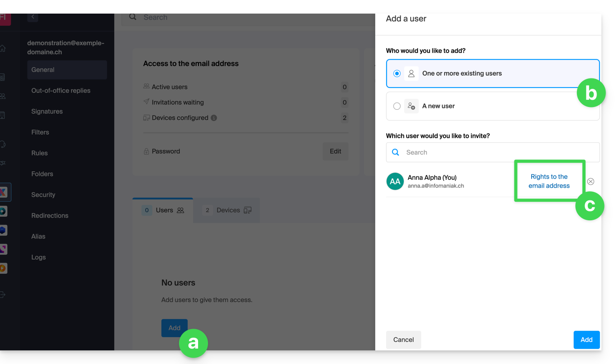Select 'One or more existing users' radio button
The image size is (615, 364).
397,73
